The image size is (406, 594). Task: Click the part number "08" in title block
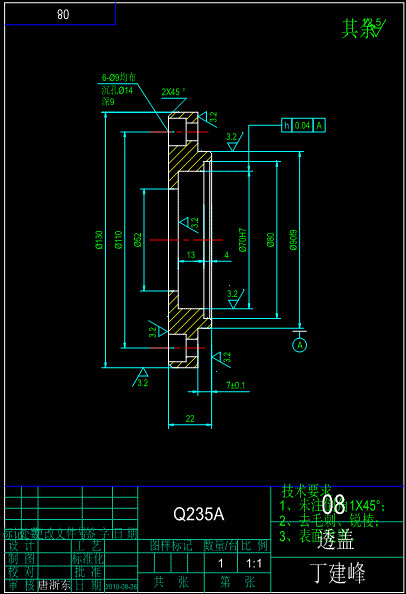click(334, 504)
